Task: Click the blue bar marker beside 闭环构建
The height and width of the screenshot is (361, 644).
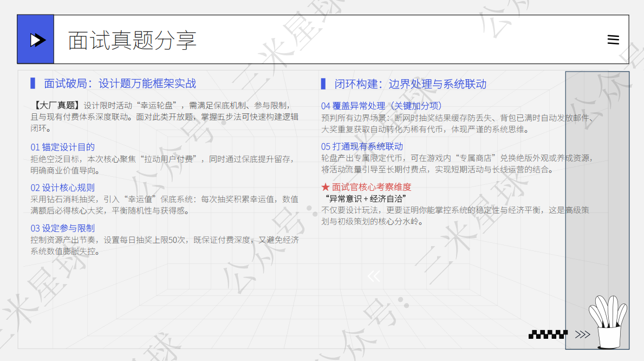Action: 323,84
